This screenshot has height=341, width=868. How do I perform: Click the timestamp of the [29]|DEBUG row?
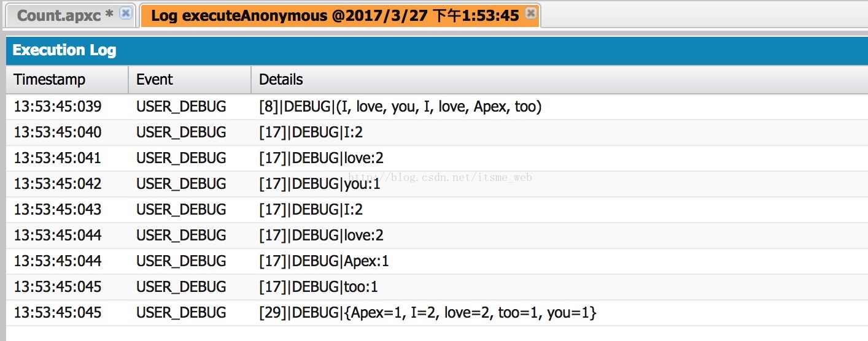58,313
